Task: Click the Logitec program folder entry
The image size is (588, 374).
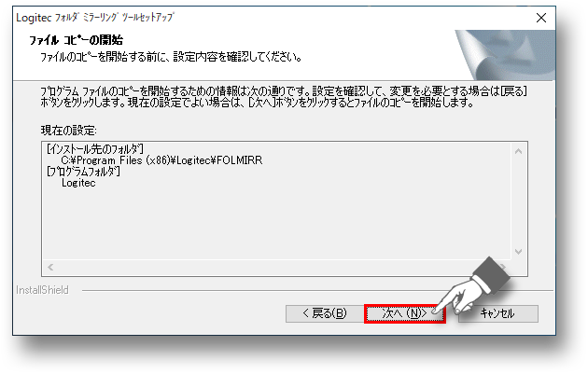Action: coord(78,183)
